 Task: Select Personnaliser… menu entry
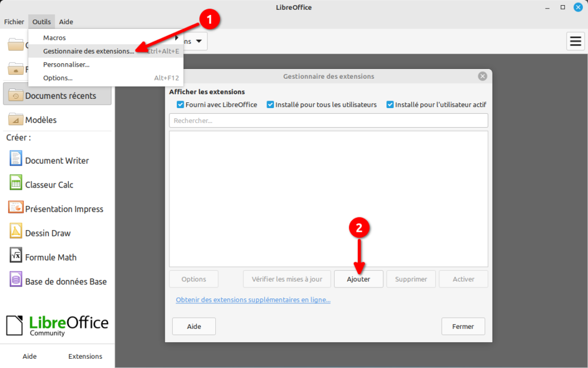tap(106, 64)
